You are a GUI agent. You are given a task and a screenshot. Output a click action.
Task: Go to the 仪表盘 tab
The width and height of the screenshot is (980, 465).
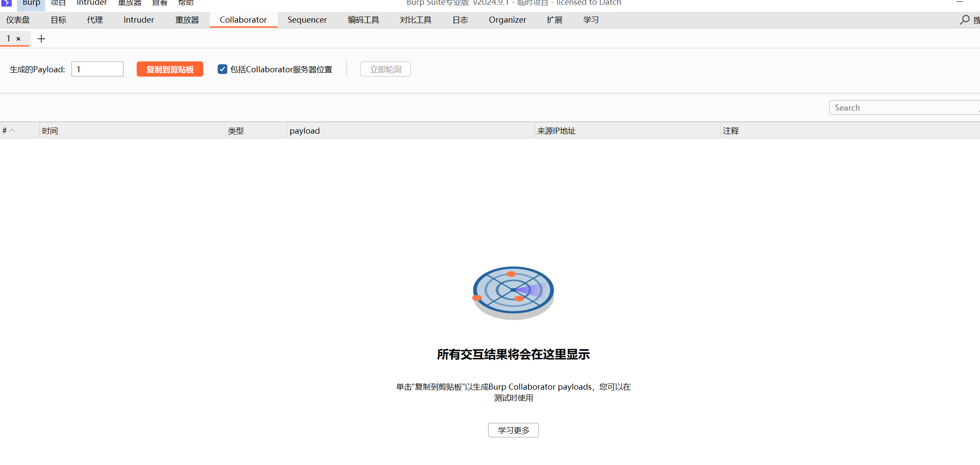pos(18,20)
